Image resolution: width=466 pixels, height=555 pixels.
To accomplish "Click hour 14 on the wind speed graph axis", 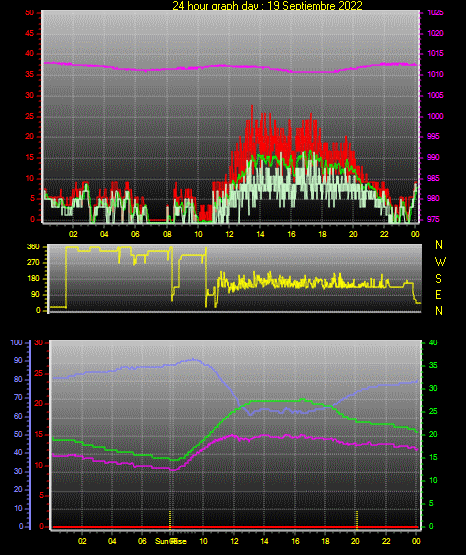I will (x=260, y=234).
